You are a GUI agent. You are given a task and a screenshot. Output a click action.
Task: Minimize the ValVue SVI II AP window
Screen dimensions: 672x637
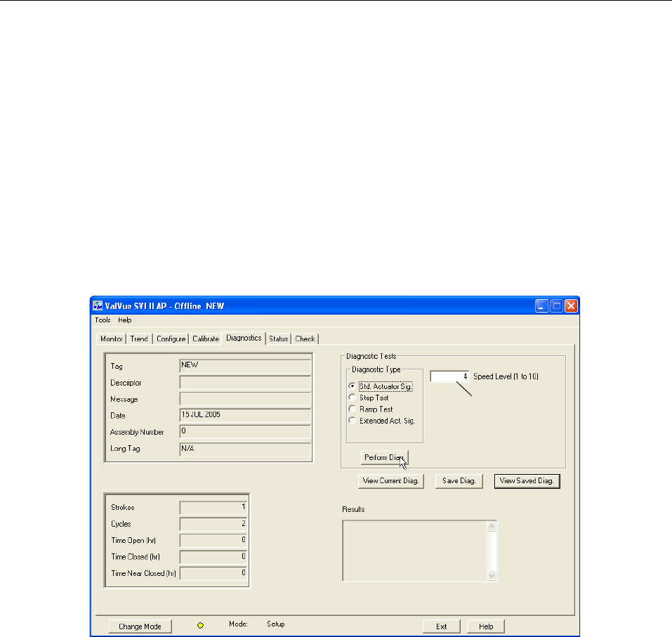click(541, 306)
